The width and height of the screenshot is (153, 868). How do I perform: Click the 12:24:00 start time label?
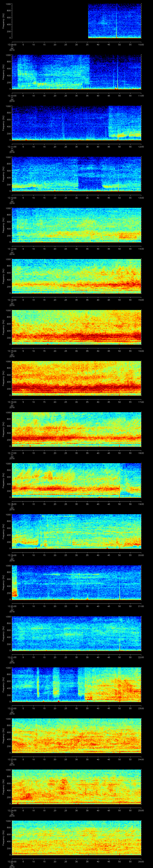pyautogui.click(x=12, y=810)
